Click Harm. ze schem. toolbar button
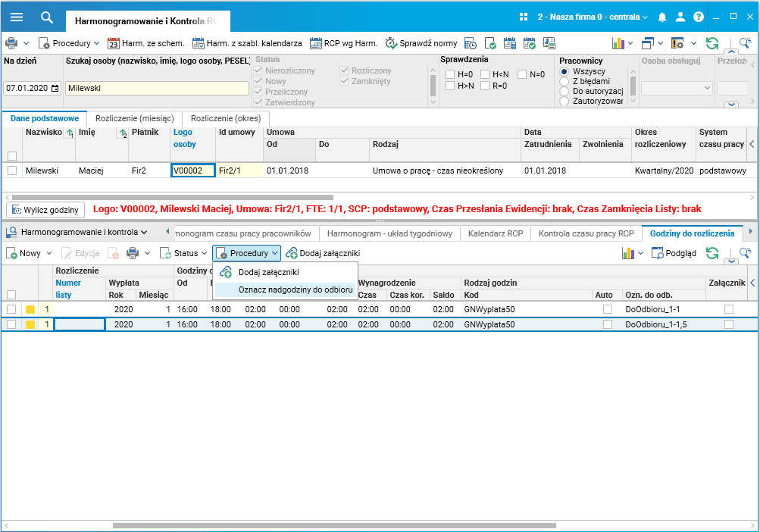760x532 pixels. point(146,43)
